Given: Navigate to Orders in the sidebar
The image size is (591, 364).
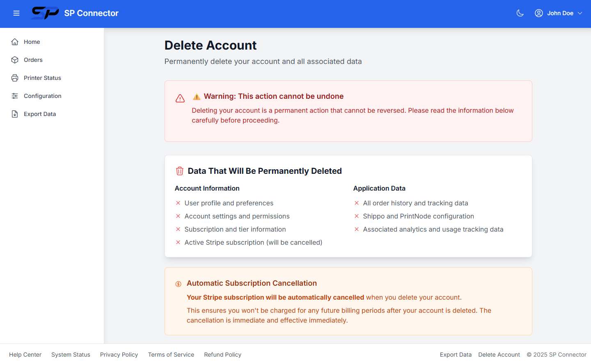Looking at the screenshot, I should (33, 59).
